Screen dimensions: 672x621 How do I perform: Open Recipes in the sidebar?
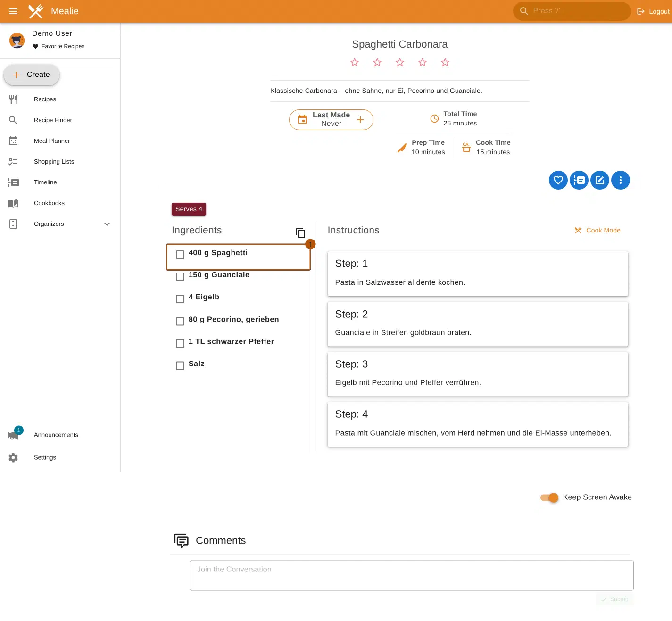coord(60,99)
